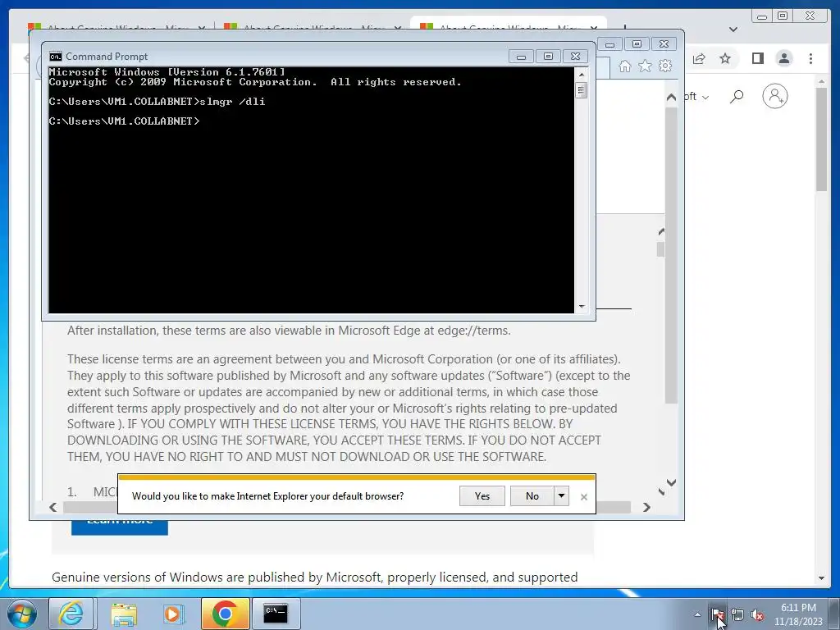The width and height of the screenshot is (840, 630).
Task: Chrome page scrollbar down arrow
Action: [821, 578]
